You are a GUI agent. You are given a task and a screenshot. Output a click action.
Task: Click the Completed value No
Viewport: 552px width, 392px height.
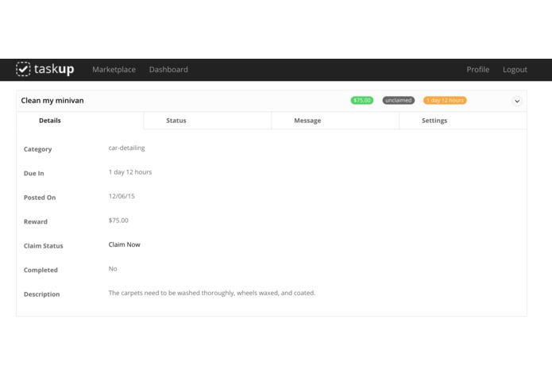coord(113,269)
